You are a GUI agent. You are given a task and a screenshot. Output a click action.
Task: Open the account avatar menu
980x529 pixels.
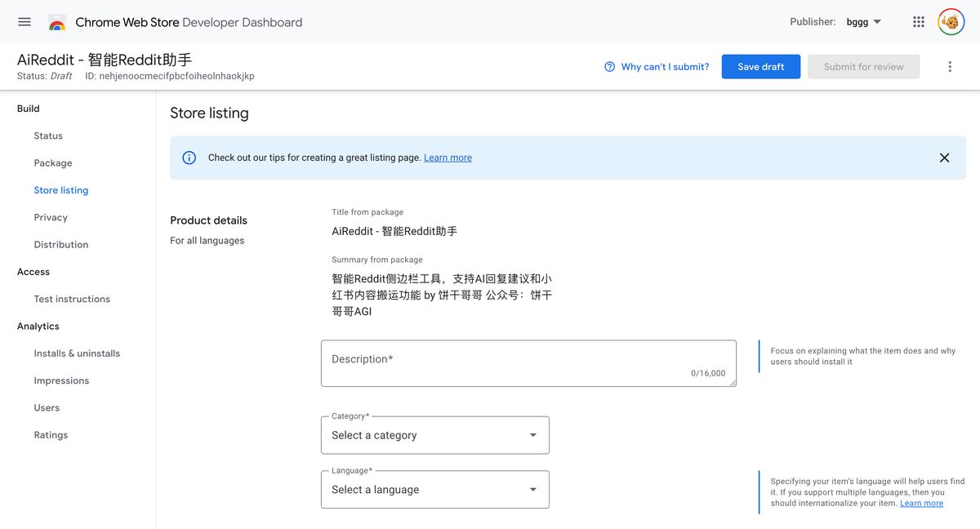951,22
